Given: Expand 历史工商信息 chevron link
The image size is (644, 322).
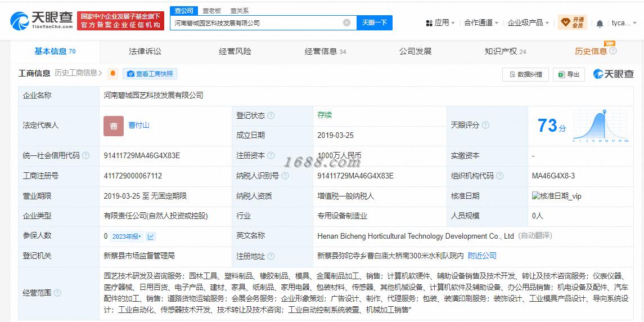Looking at the screenshot, I should pos(78,73).
